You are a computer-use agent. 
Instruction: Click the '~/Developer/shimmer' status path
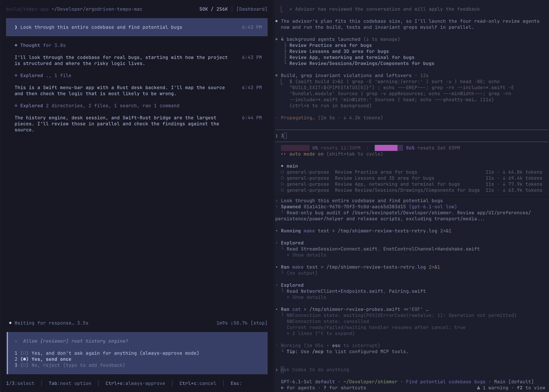pyautogui.click(x=370, y=382)
